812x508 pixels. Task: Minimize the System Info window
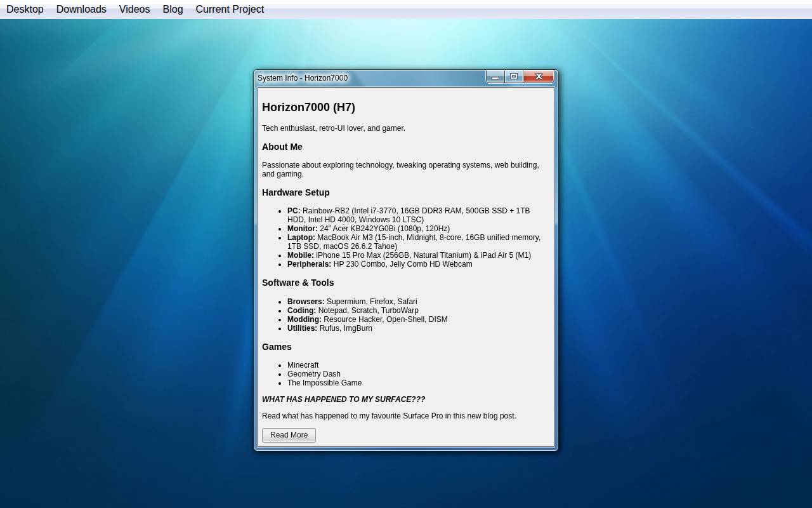coord(495,77)
